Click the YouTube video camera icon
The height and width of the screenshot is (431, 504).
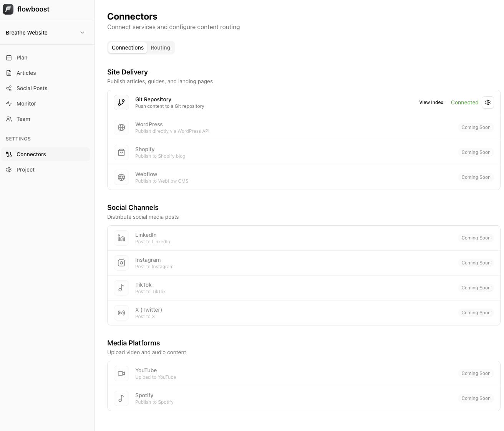tap(121, 373)
